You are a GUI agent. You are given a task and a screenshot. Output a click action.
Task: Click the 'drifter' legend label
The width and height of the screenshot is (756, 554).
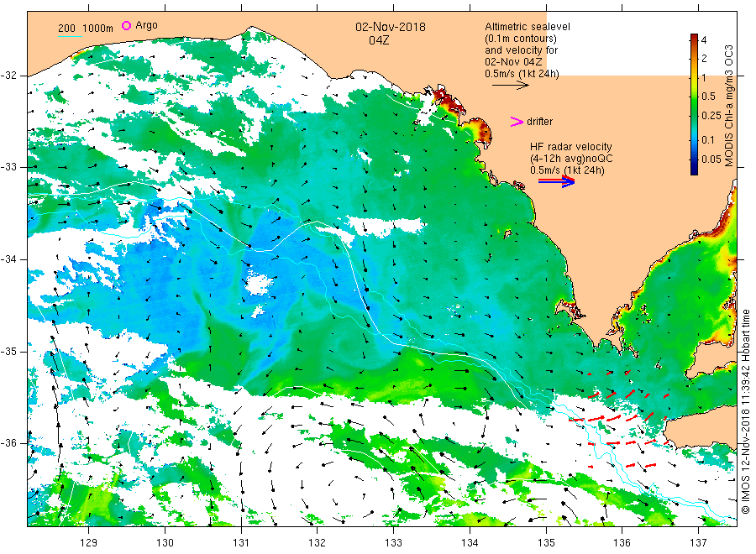[x=539, y=122]
